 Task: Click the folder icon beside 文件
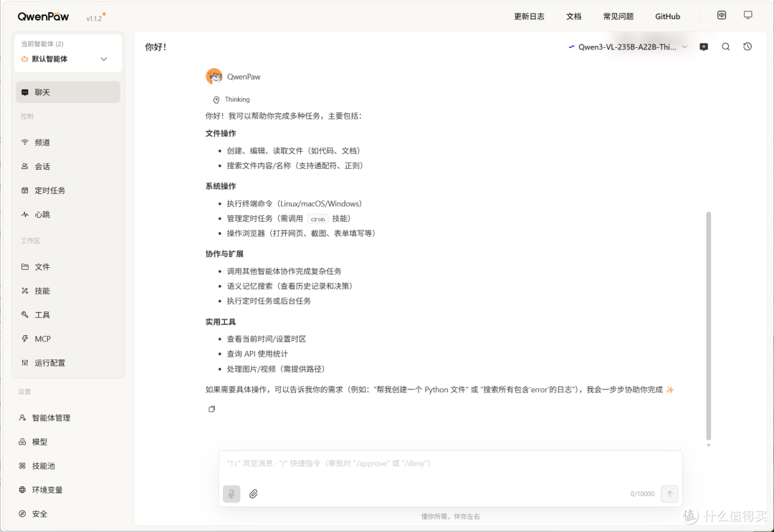[24, 267]
